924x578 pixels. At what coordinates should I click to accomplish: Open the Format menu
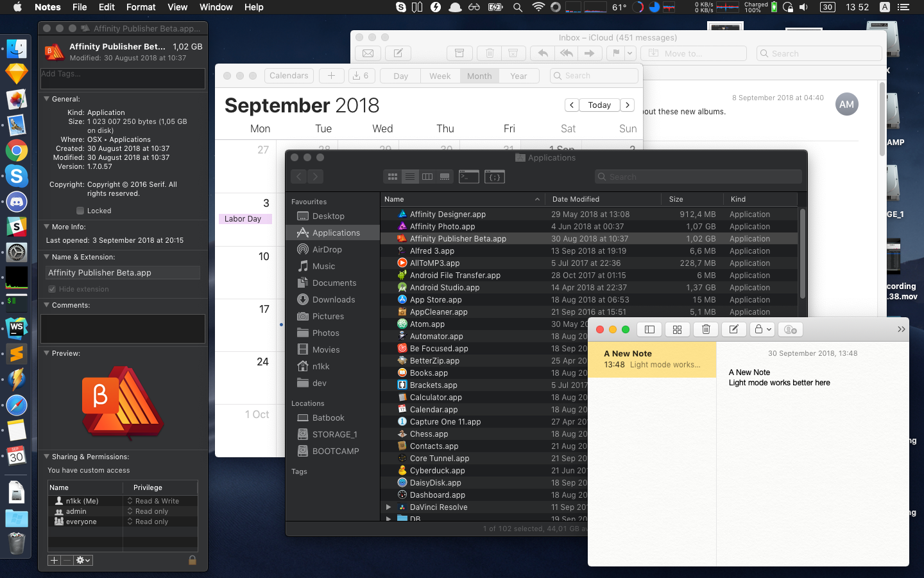click(141, 7)
